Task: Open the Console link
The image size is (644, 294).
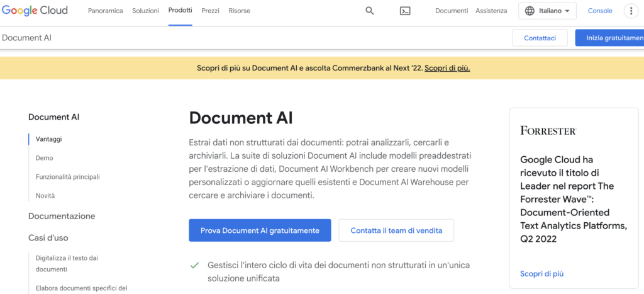Action: [x=600, y=11]
